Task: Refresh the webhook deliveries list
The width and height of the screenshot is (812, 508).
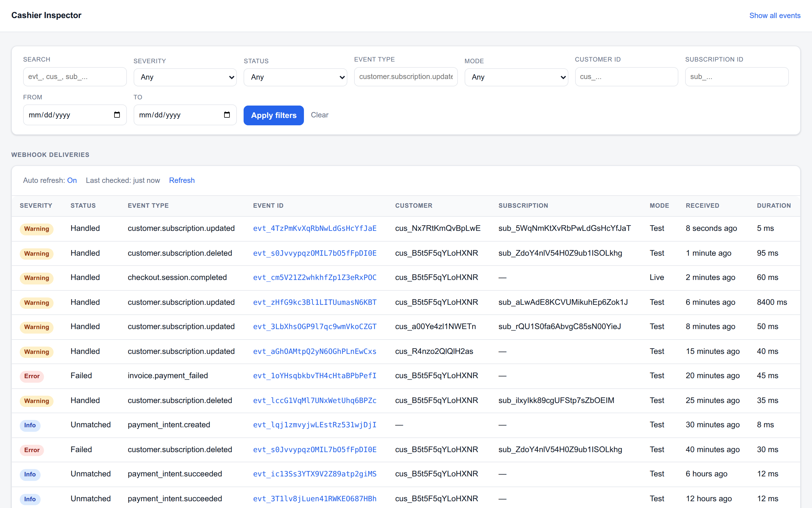Action: pos(182,180)
